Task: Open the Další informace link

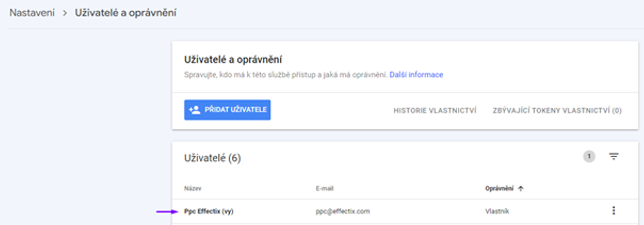Action: tap(416, 75)
